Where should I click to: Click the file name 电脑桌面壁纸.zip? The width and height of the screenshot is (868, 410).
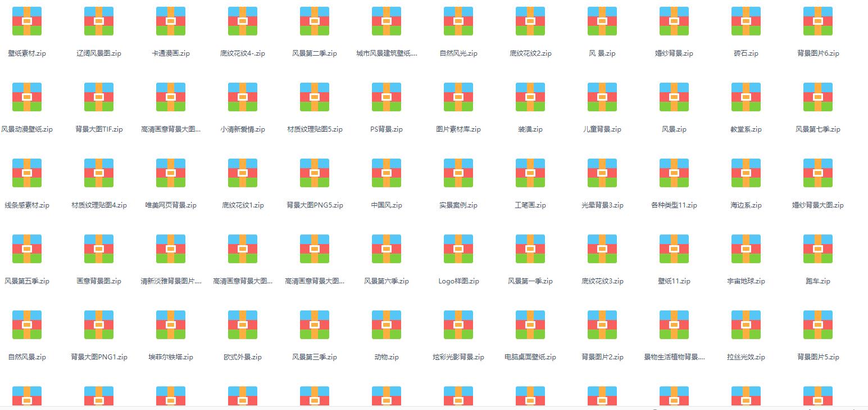coord(530,357)
